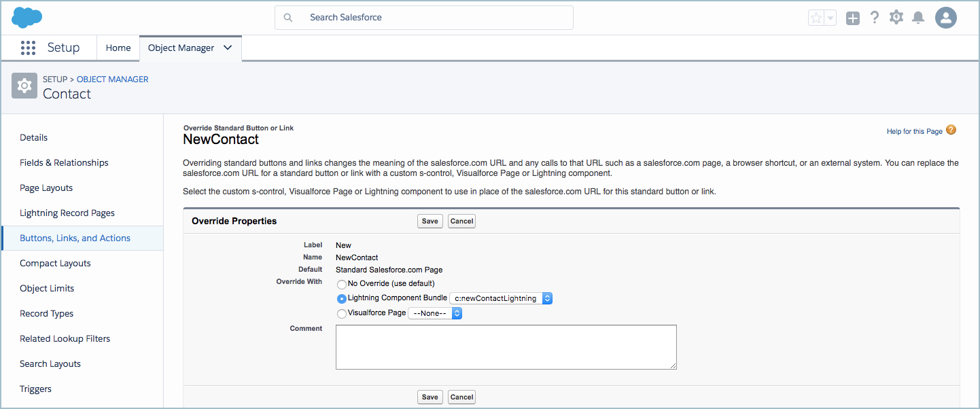Click the Standard Salesforce.com Page default value
This screenshot has height=409, width=980.
click(x=389, y=270)
